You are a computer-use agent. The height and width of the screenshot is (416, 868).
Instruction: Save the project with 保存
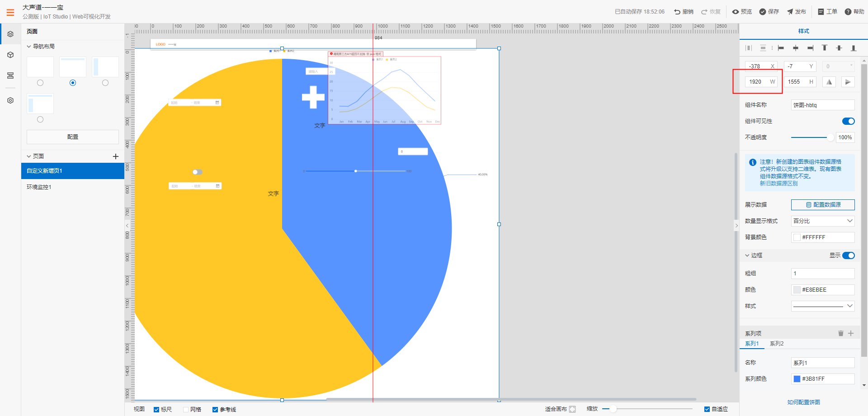[x=769, y=12]
